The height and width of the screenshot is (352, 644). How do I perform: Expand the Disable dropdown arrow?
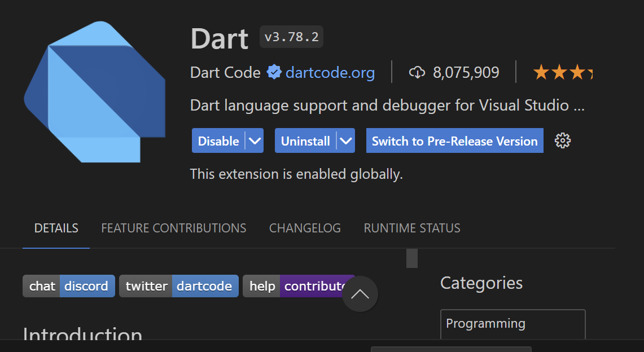[x=255, y=140]
